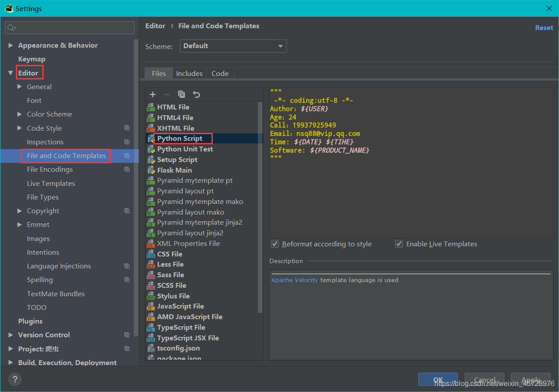Viewport: 559px width, 392px height.
Task: Click the CSS File icon
Action: point(151,254)
